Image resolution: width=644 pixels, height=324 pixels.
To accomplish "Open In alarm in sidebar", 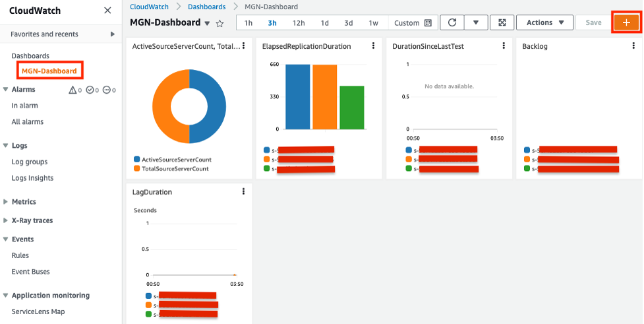I will coord(24,106).
